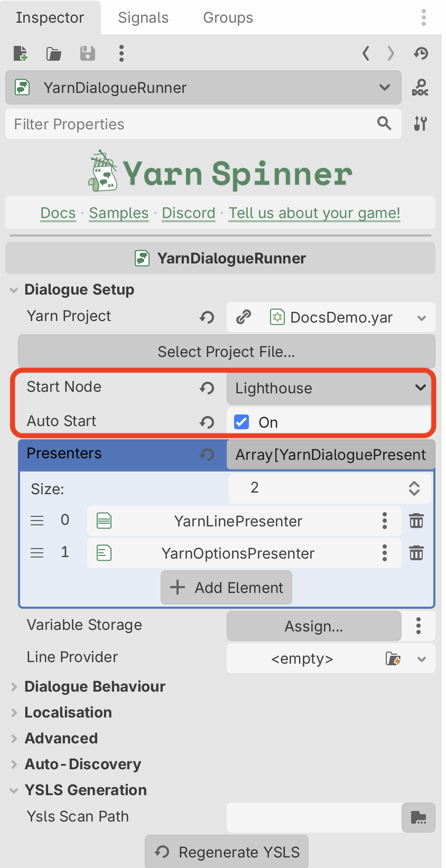Viewport: 446px width, 868px height.
Task: Revert the Presenters array property
Action: pos(207,454)
